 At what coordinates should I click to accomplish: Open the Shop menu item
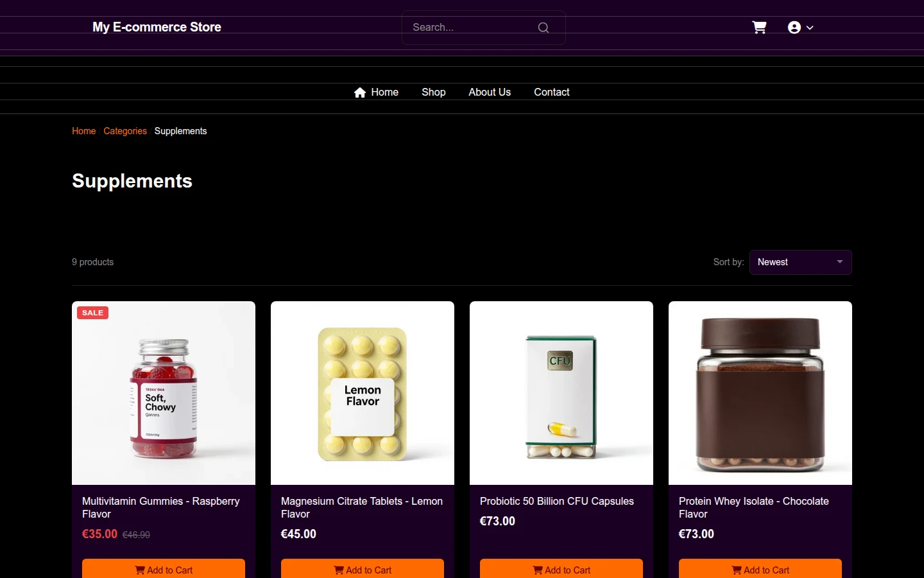click(x=434, y=92)
